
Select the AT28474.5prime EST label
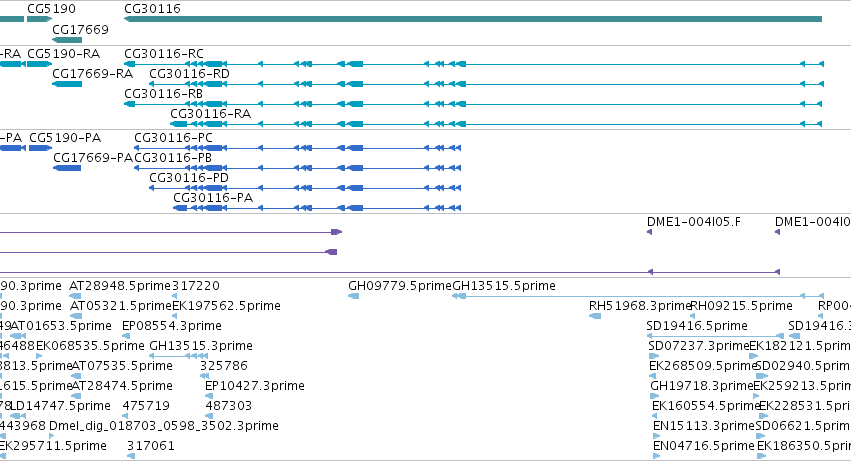tap(122, 386)
